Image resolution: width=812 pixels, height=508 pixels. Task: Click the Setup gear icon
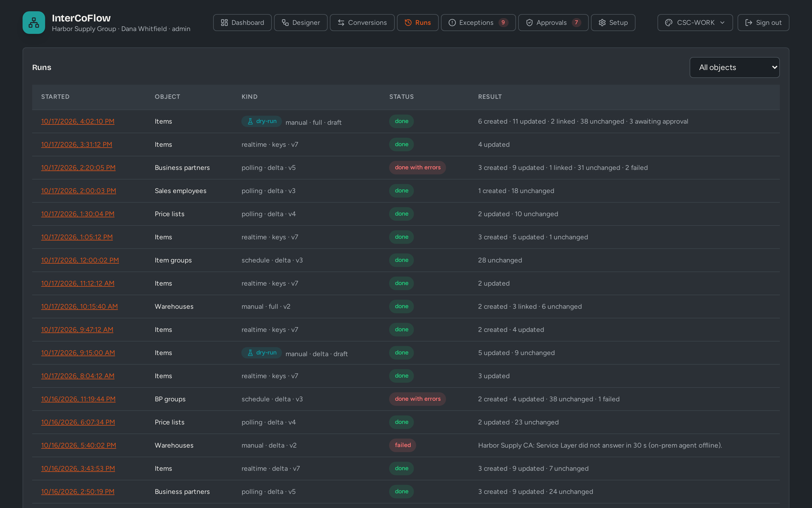(602, 23)
